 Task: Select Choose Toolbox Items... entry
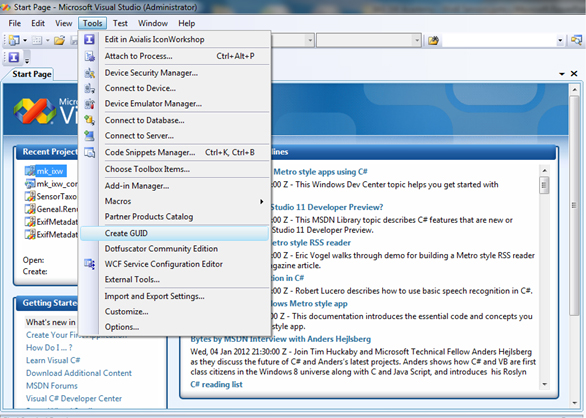(x=175, y=169)
